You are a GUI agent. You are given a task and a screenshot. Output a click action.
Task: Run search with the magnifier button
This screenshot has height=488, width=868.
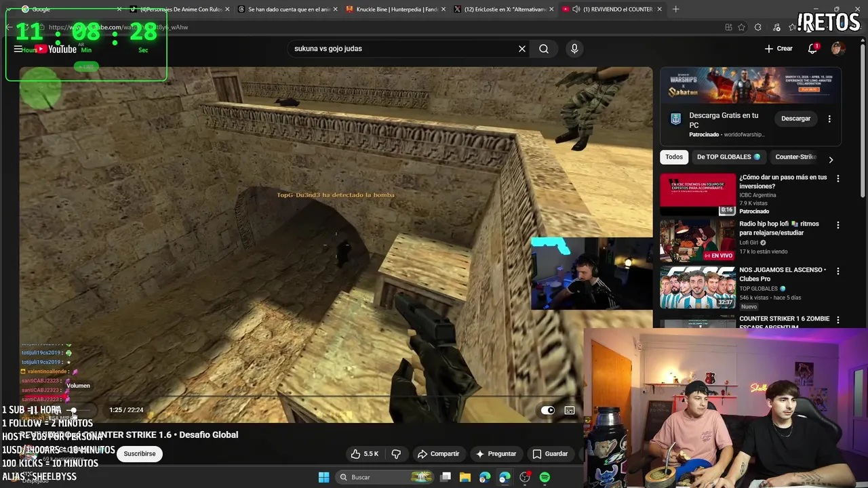pyautogui.click(x=544, y=49)
